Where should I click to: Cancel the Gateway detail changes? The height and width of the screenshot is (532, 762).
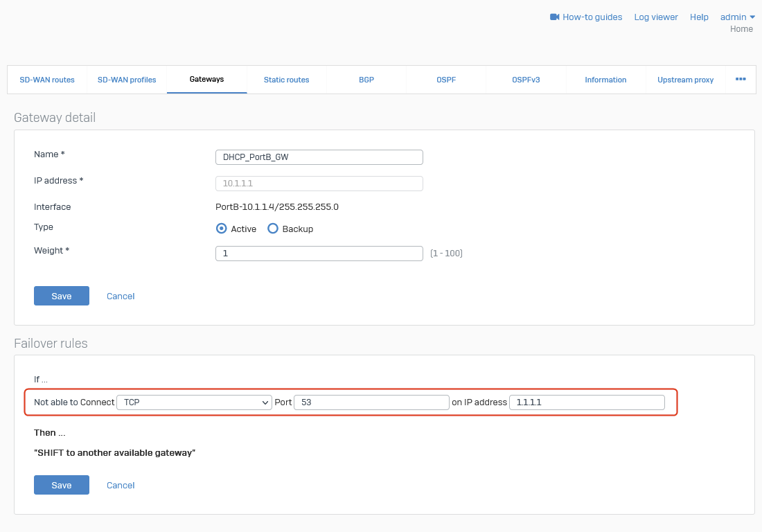[x=121, y=296]
